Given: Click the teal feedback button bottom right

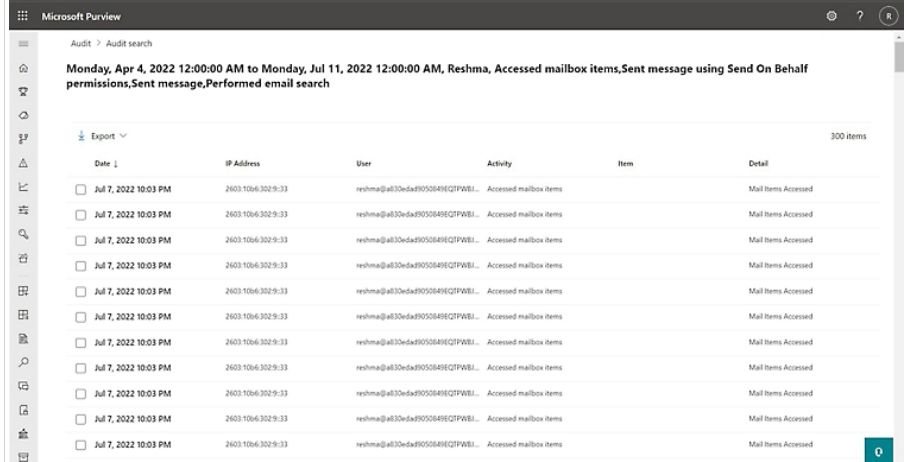Looking at the screenshot, I should coord(878,448).
